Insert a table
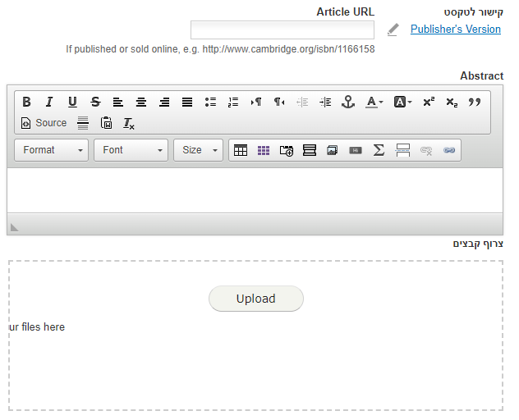Image resolution: width=519 pixels, height=420 pixels. (x=241, y=150)
